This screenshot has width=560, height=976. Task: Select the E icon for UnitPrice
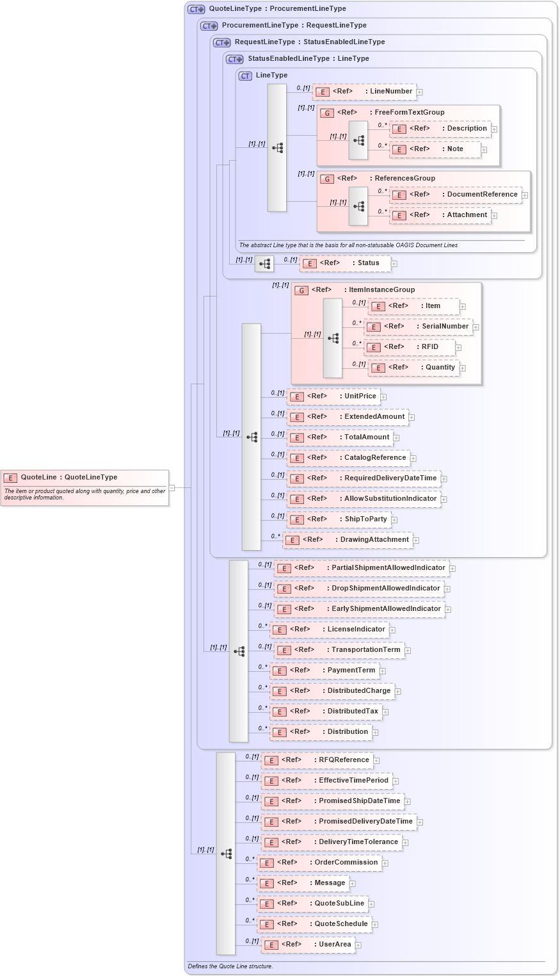[296, 396]
